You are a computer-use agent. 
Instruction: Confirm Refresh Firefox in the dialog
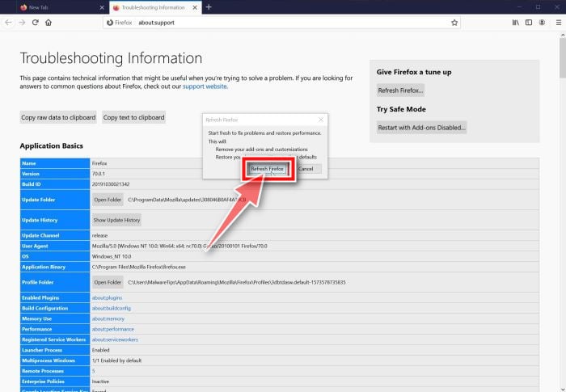(267, 169)
